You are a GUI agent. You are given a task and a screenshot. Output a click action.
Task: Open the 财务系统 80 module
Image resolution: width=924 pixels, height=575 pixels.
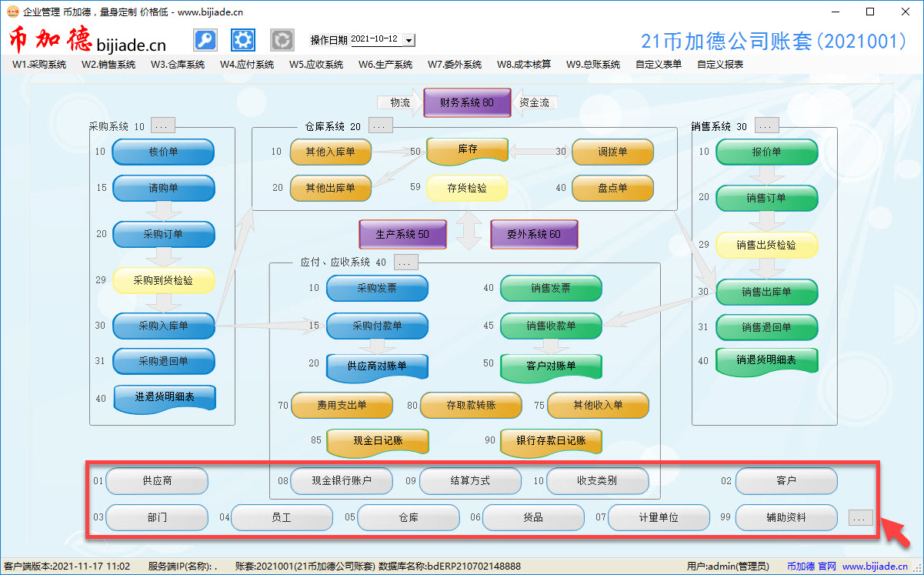(x=467, y=102)
